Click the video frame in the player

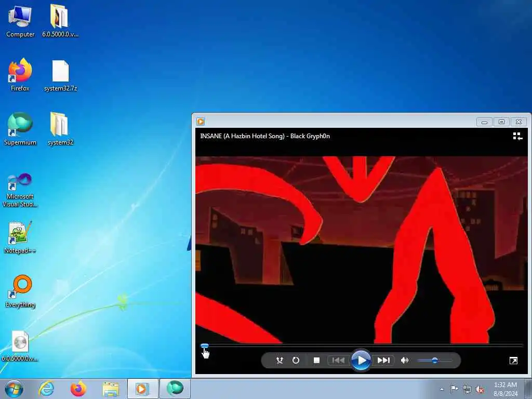pyautogui.click(x=362, y=250)
